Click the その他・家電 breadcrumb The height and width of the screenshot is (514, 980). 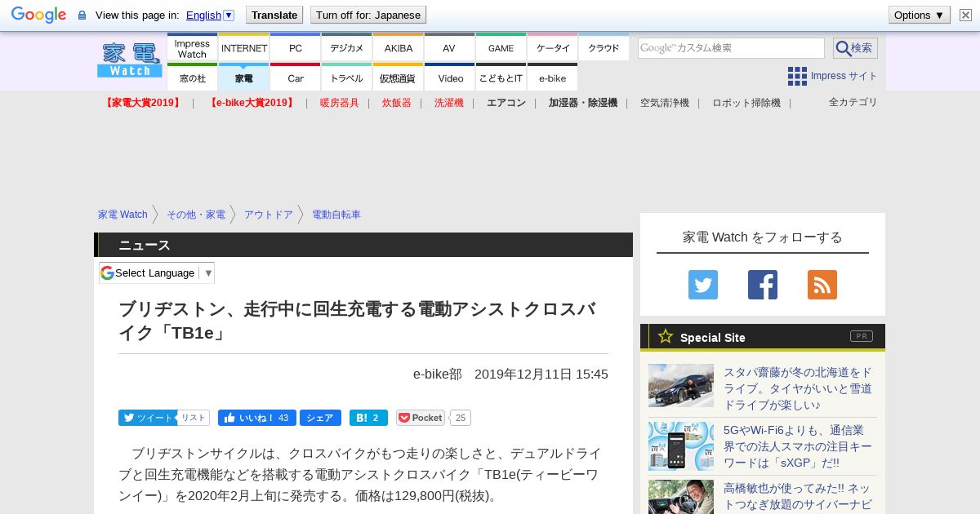tap(196, 215)
